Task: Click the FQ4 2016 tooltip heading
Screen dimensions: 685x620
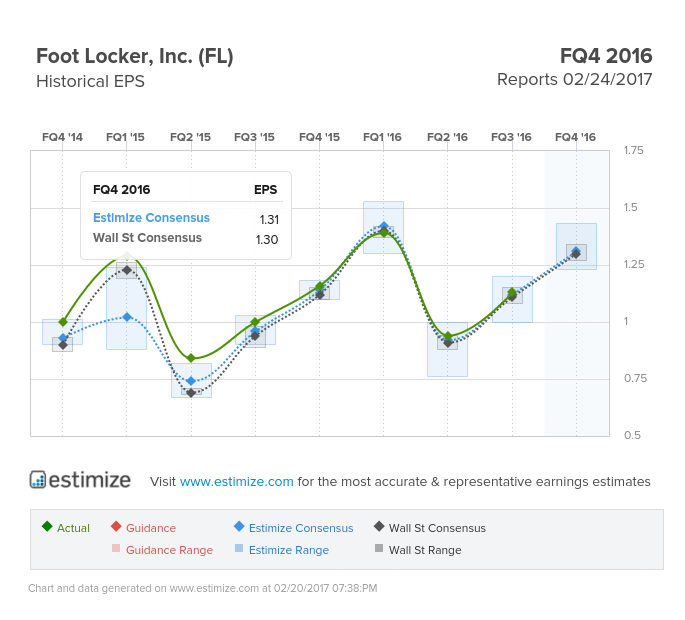Action: 121,190
